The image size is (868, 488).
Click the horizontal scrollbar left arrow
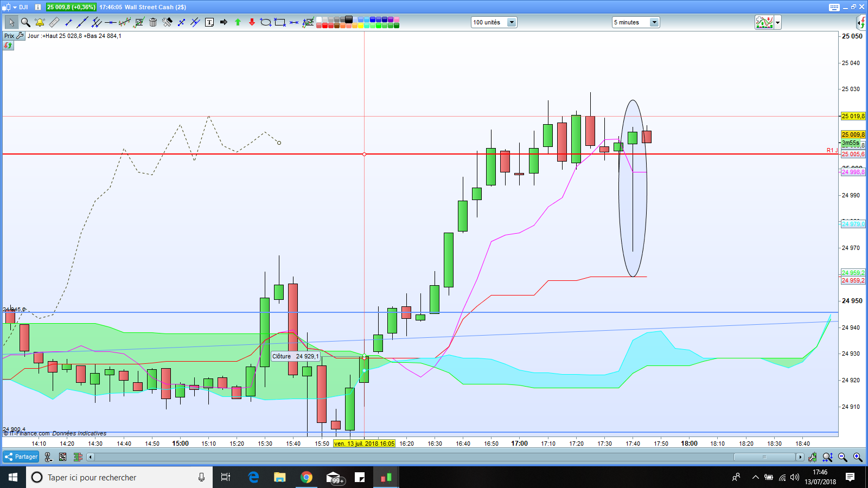click(91, 457)
